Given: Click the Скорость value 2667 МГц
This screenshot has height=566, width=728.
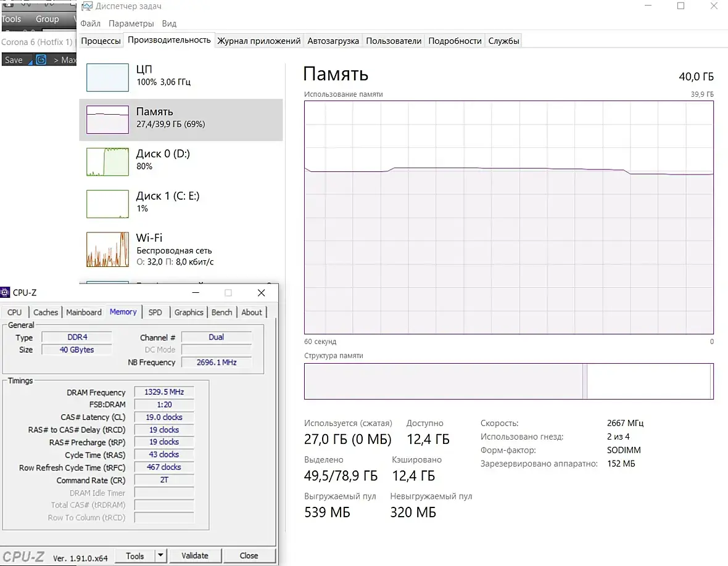Looking at the screenshot, I should pyautogui.click(x=625, y=423).
